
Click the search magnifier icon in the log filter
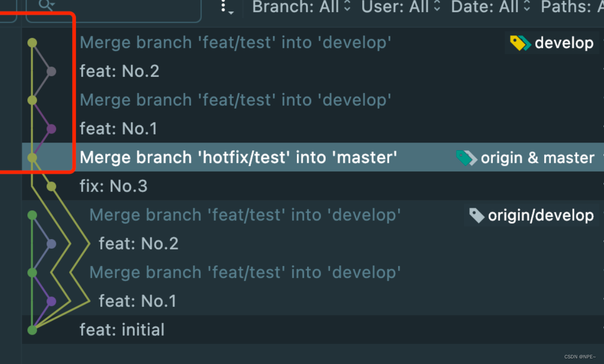tap(46, 5)
